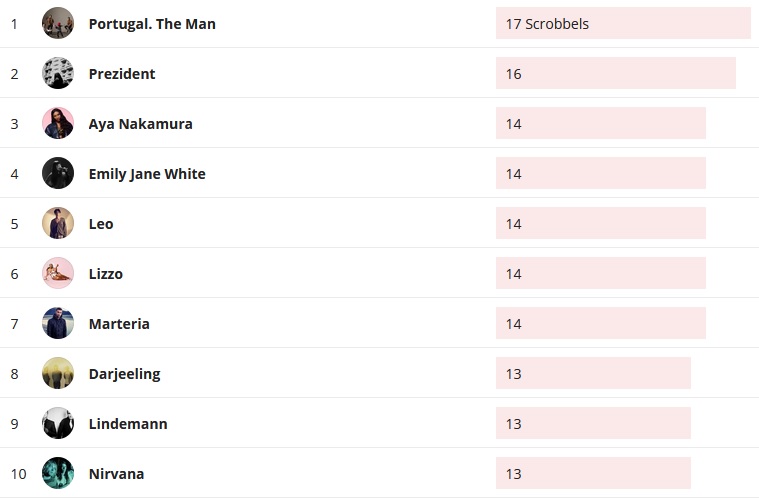Open Marteria avatar thumbnail
759x500 pixels.
tap(58, 323)
